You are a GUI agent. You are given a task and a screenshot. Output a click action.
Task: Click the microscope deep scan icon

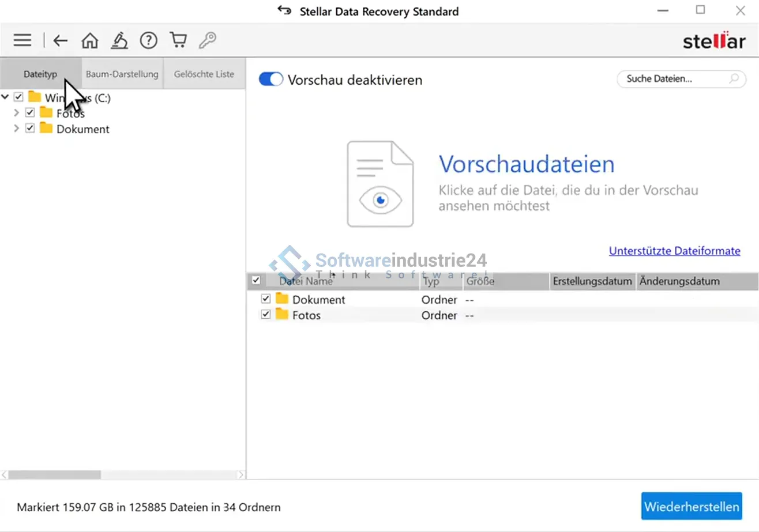pos(119,40)
